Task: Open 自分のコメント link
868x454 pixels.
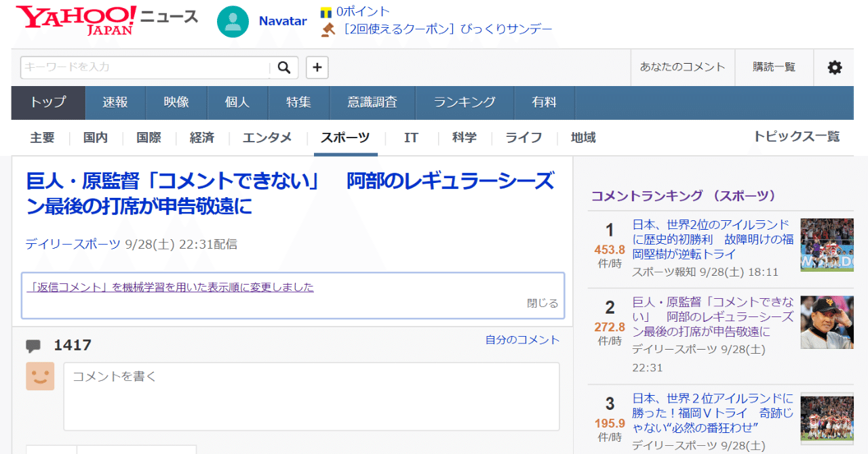Action: coord(522,340)
